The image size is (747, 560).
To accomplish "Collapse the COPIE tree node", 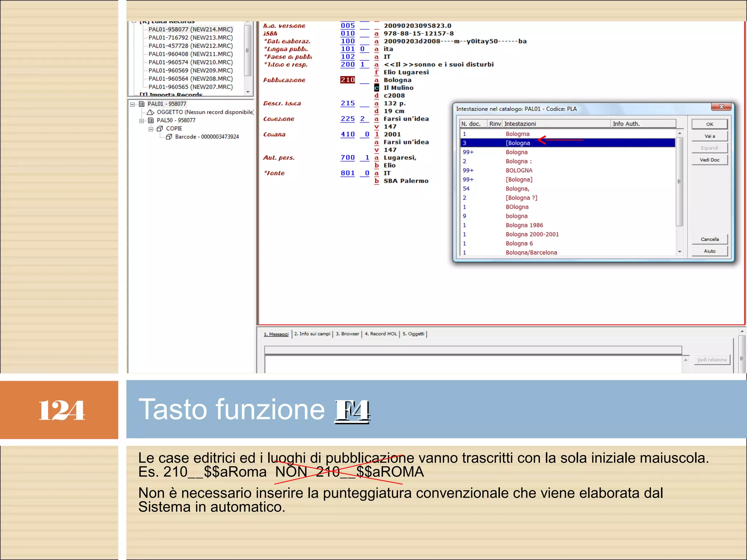I will (x=151, y=129).
